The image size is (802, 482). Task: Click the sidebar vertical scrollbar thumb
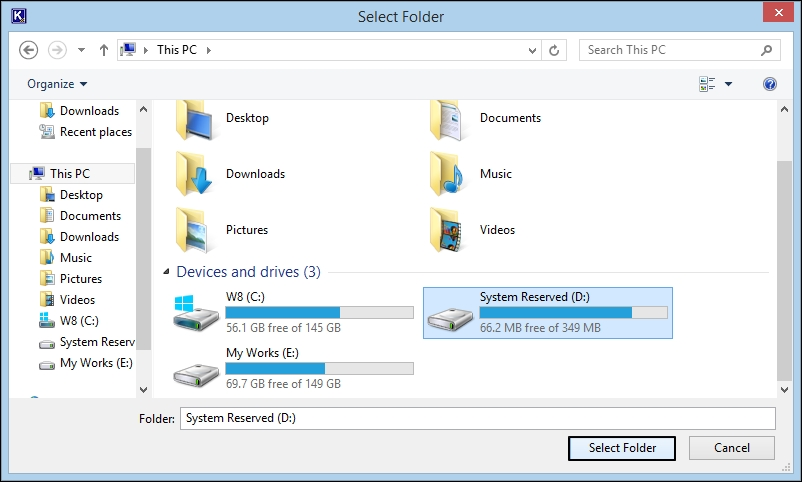144,249
